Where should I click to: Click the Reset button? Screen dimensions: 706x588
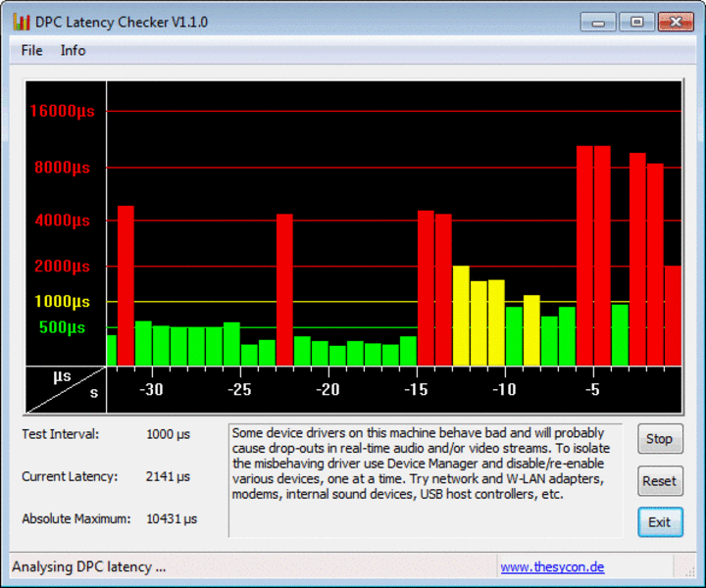coord(660,481)
